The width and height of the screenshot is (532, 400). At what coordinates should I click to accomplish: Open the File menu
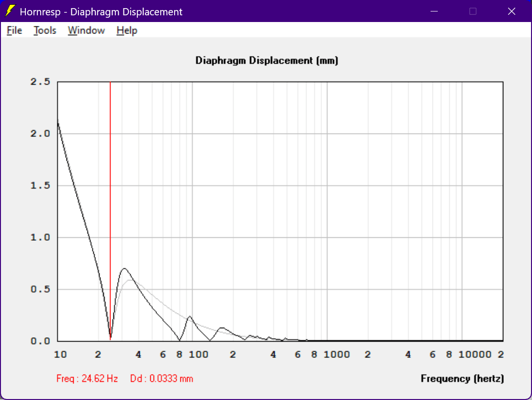14,31
